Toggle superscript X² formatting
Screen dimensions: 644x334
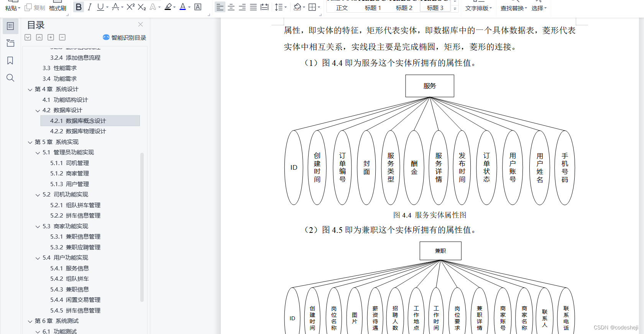click(x=130, y=7)
